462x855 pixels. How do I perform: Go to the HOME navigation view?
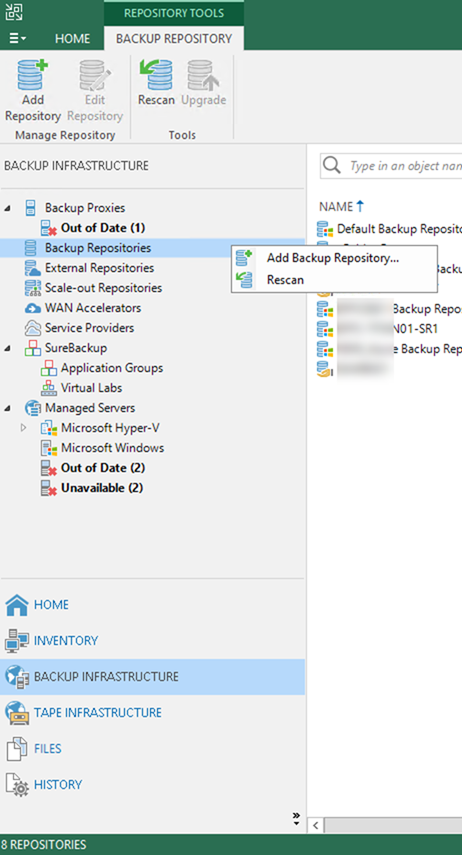pos(51,605)
